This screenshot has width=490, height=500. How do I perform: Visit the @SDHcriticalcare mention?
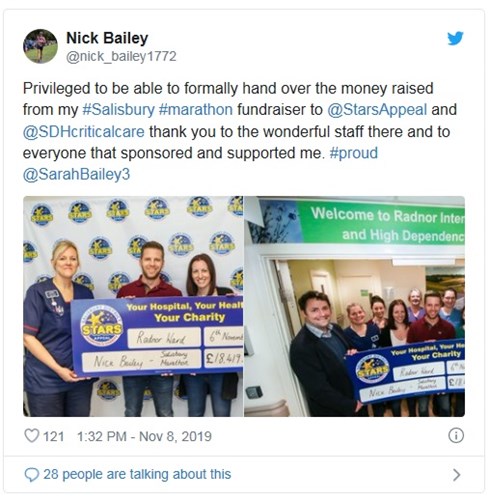[x=84, y=131]
